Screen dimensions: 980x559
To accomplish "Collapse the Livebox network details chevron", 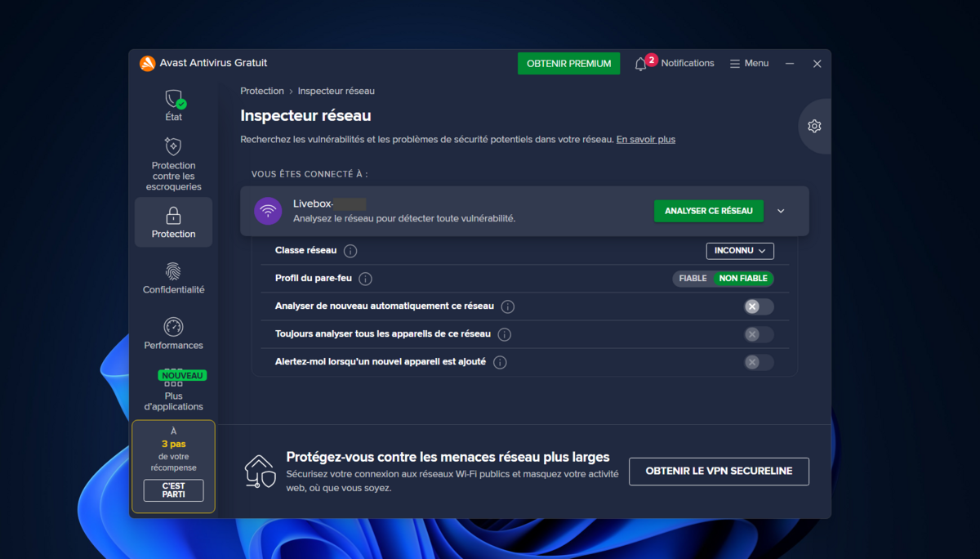I will [x=781, y=211].
